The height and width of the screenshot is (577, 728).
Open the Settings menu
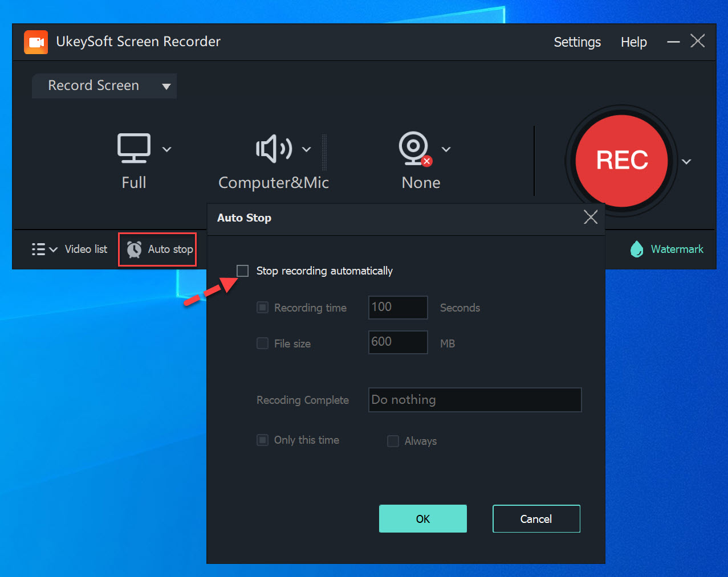577,42
